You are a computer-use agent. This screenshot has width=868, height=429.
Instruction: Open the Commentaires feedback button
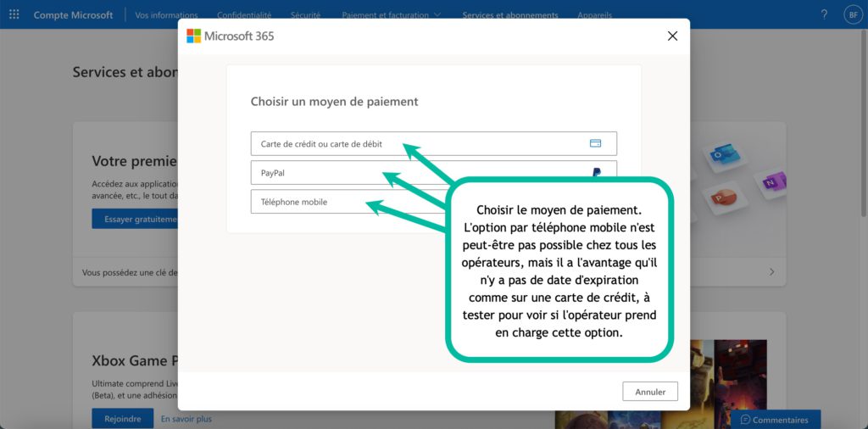775,420
